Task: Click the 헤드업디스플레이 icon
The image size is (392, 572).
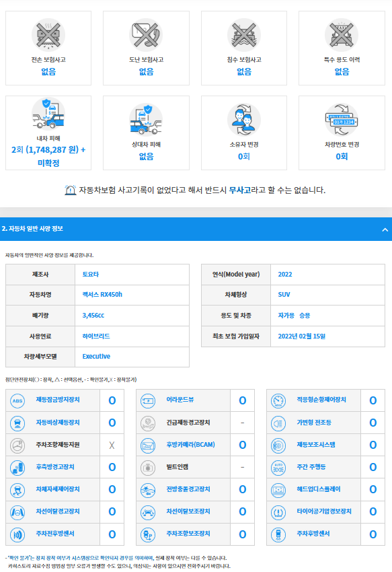Action: click(278, 490)
